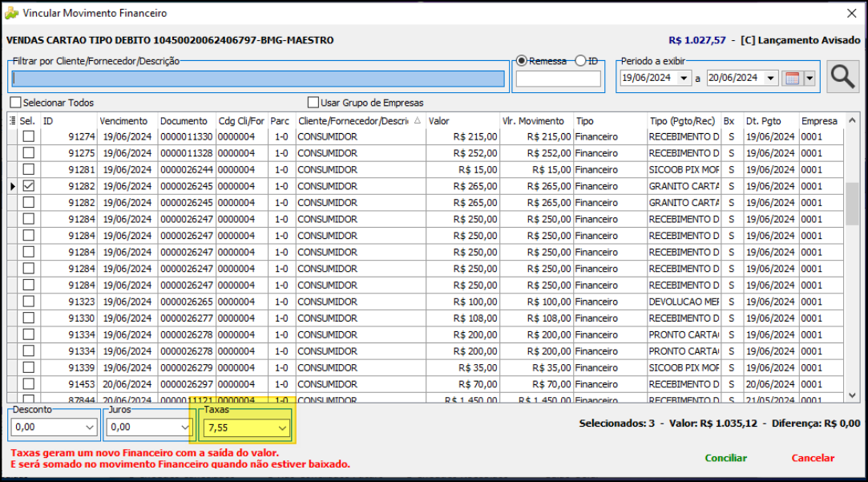Focus the Filtrar por Cliente/Fornecedor/Descrição field
This screenshot has width=868, height=482.
click(x=258, y=79)
